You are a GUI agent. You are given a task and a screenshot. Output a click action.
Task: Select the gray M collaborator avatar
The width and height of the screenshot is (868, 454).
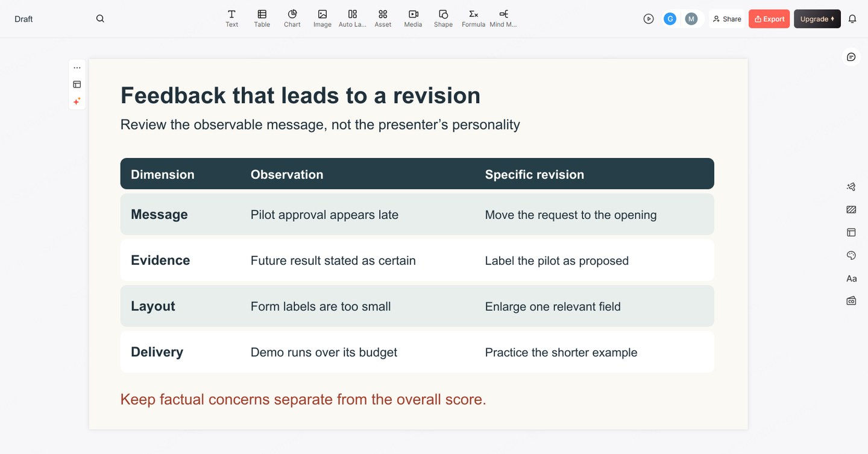pyautogui.click(x=691, y=19)
